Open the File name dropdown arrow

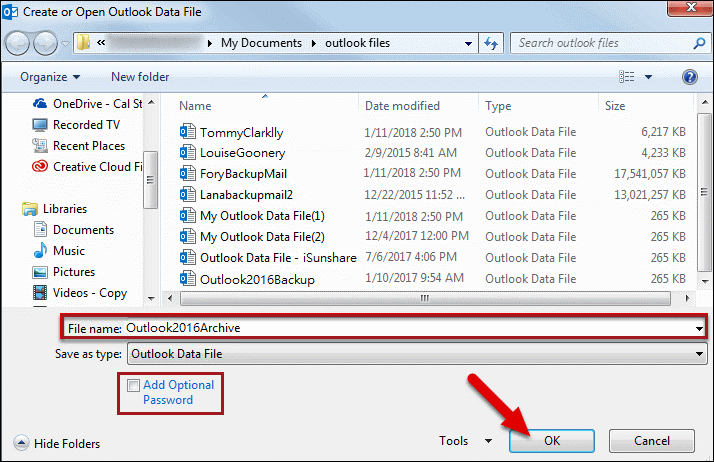(x=699, y=329)
